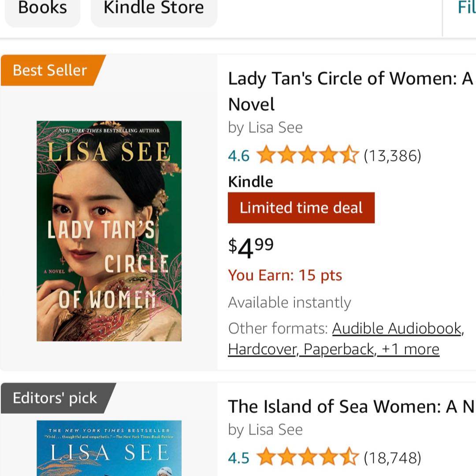Expand the +1 more formats link
Image resolution: width=476 pixels, height=476 pixels.
411,349
